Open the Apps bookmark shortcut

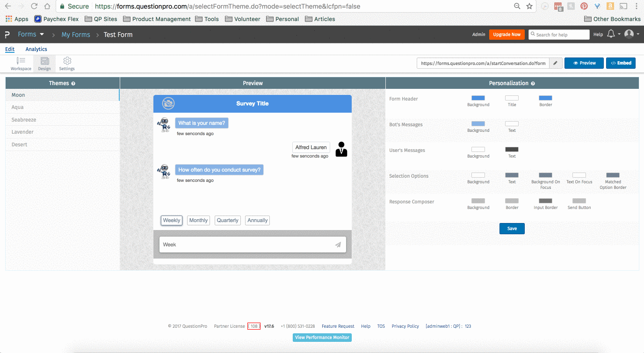pos(17,19)
